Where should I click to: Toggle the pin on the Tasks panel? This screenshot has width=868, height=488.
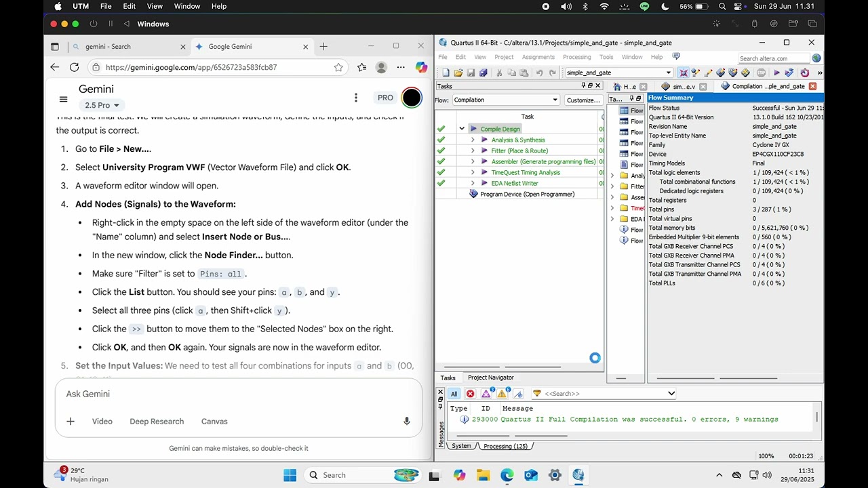583,85
